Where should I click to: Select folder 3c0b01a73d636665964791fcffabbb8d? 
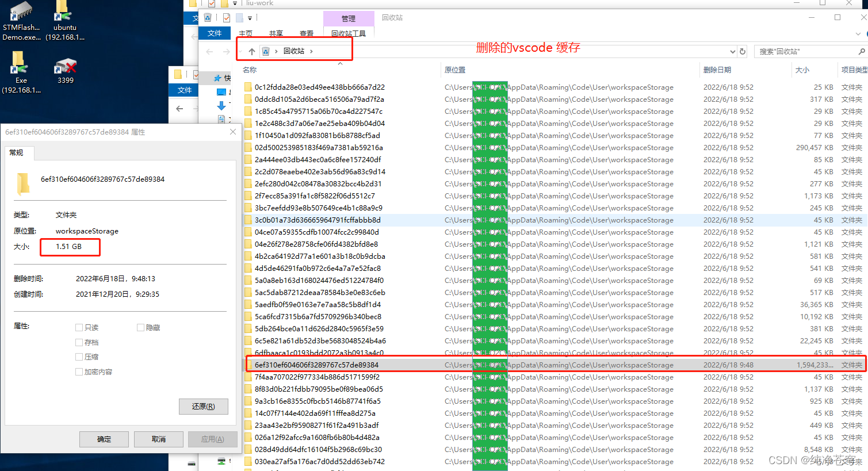pyautogui.click(x=318, y=220)
